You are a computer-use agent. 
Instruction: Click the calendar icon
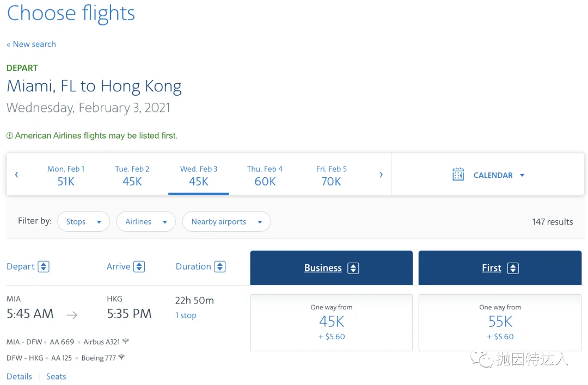coord(458,175)
